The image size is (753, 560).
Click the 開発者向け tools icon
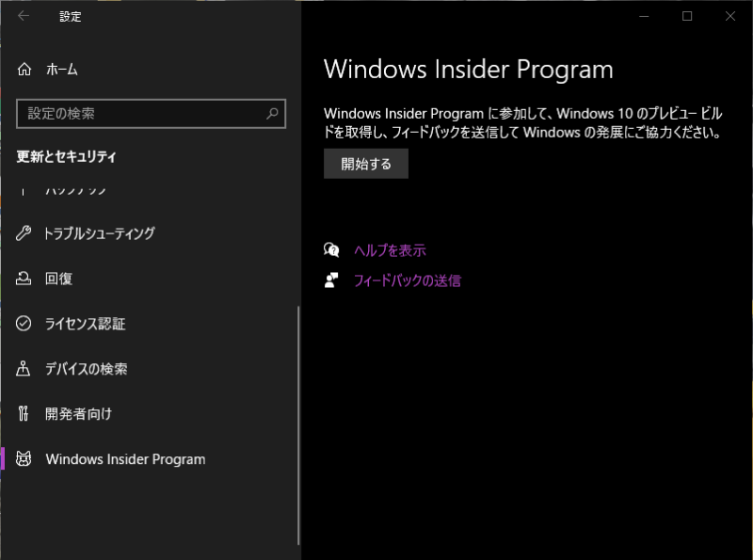(24, 413)
